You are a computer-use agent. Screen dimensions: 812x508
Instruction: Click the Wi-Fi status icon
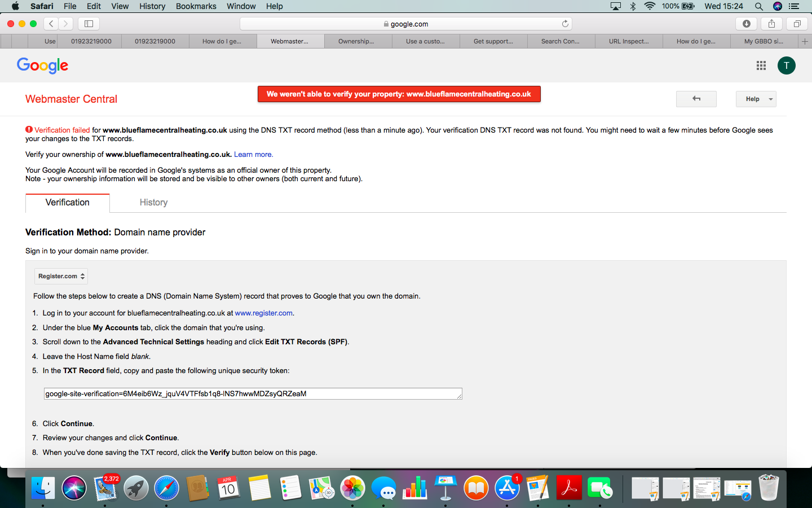click(x=650, y=6)
